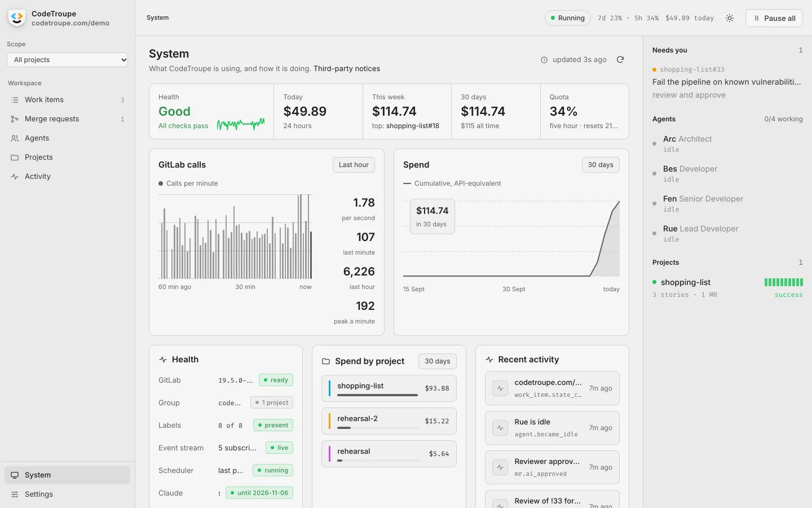Click the shopping-list pipeline progress bars

[784, 282]
